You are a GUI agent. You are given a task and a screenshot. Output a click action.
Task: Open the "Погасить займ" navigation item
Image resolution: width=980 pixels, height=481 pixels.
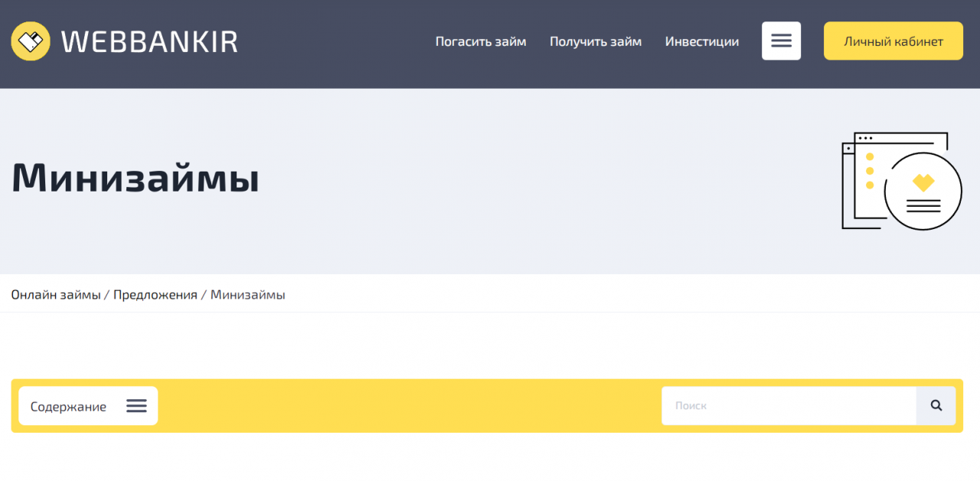tap(481, 41)
